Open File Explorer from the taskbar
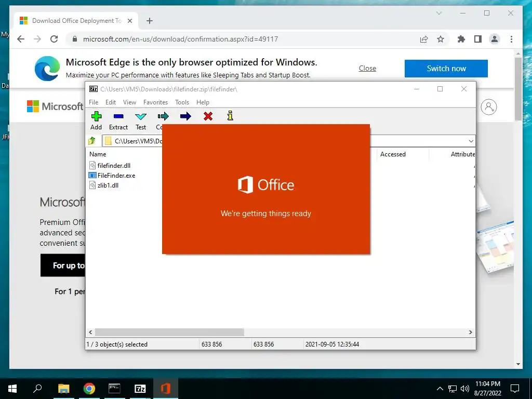Screen dimensions: 532x399 (x=63, y=389)
